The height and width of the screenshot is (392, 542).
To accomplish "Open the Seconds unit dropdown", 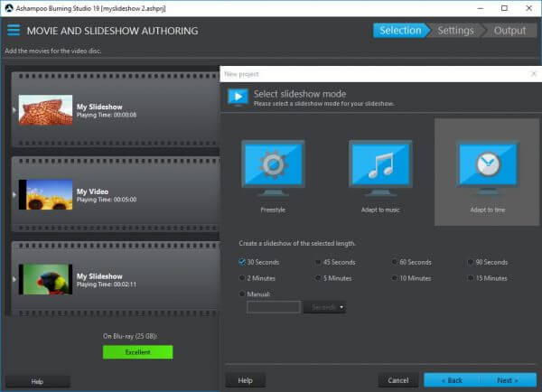I will pyautogui.click(x=324, y=307).
